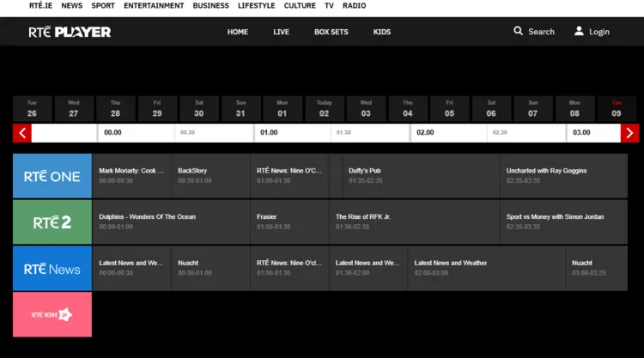Open Latest News and Weather 00:00-00:30
The height and width of the screenshot is (358, 644).
tap(131, 269)
